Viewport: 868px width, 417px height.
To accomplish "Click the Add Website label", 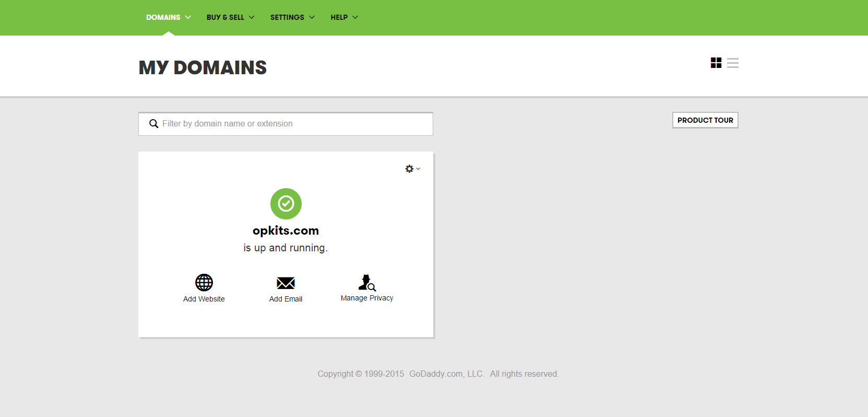I will tap(204, 299).
